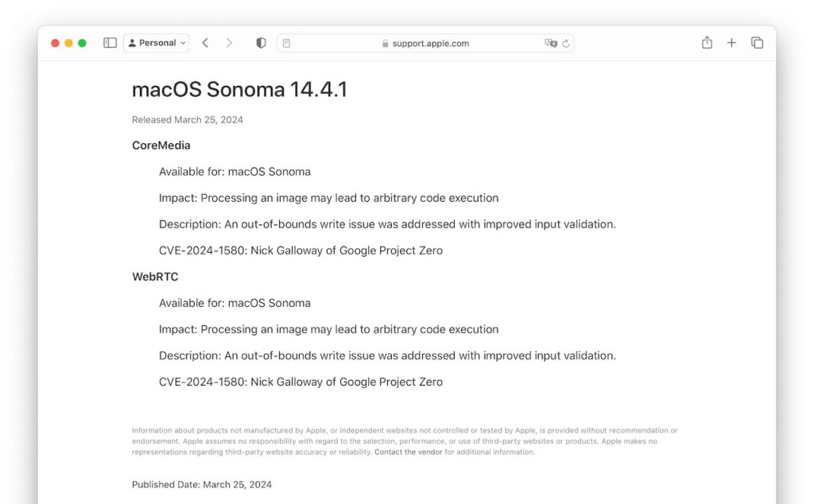Open the Personal profile dropdown
This screenshot has height=504, width=814.
(156, 42)
